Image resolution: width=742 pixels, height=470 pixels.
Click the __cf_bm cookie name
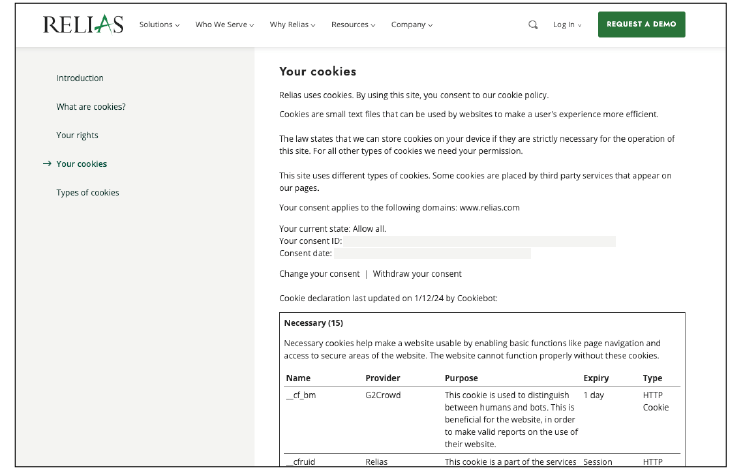pos(300,395)
